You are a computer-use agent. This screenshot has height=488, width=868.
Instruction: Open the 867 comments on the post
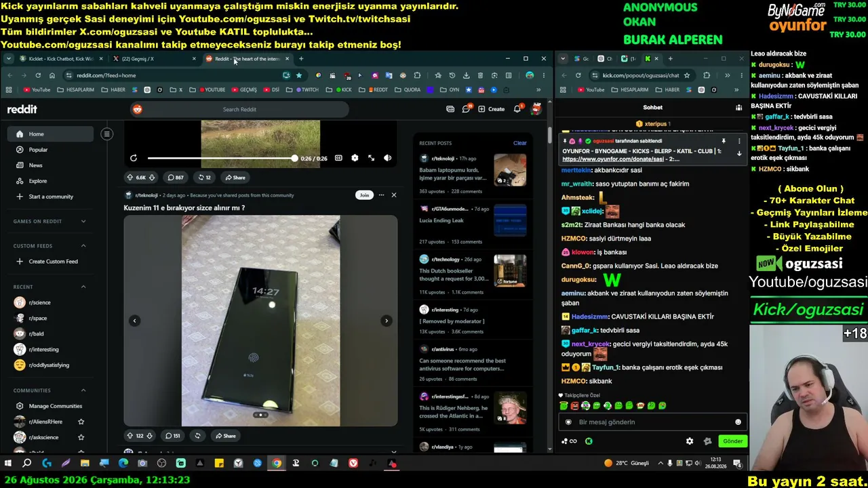(176, 178)
